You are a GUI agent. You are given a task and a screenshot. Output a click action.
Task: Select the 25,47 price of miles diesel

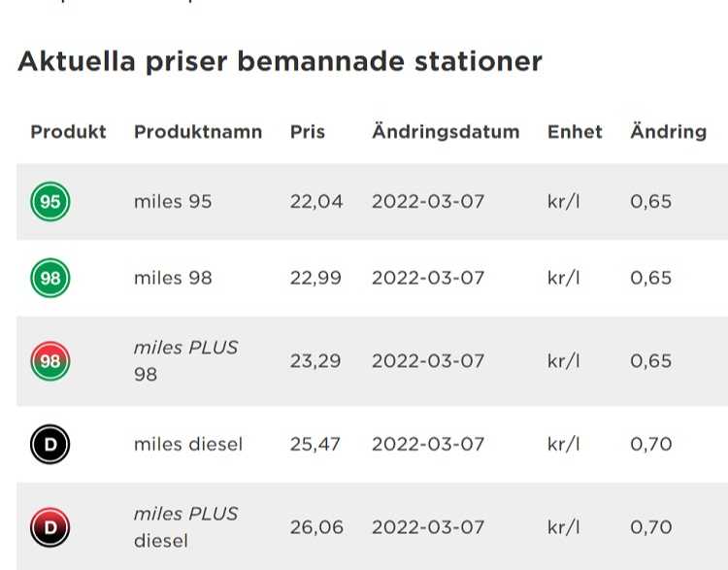[x=315, y=445]
